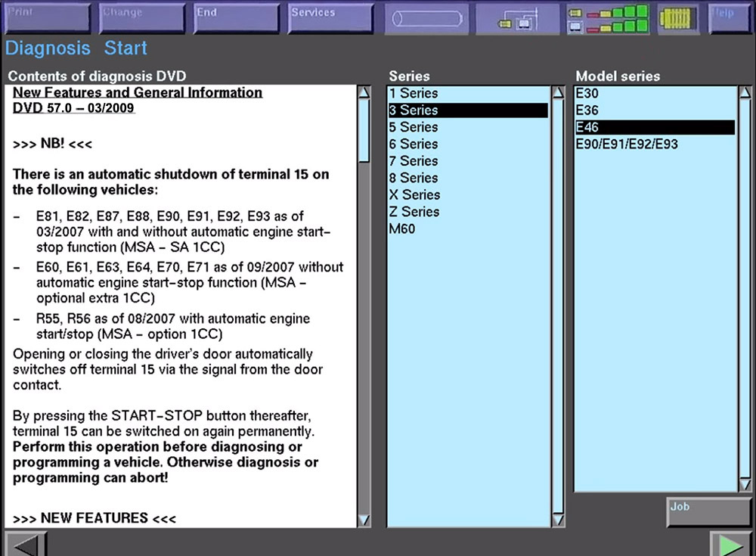The width and height of the screenshot is (756, 556).
Task: Click the New Features and General Information heading
Action: [138, 92]
